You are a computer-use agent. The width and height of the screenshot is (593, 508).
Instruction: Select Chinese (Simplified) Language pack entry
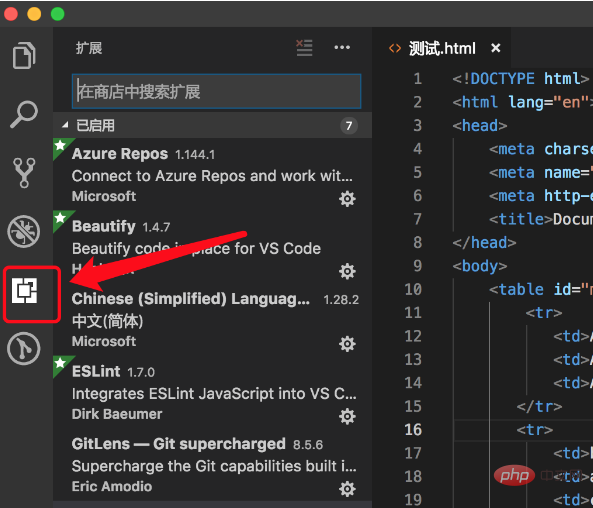tap(213, 320)
